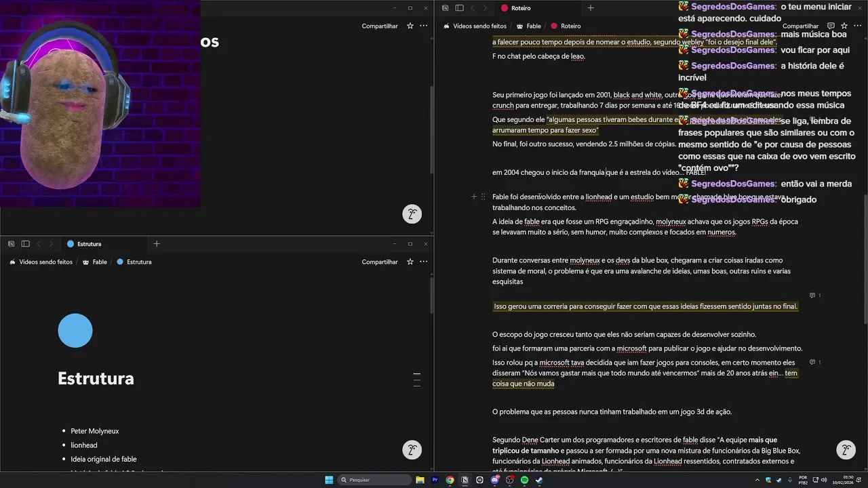
Task: Click add block plus icon beside Fable paragraph
Action: (x=474, y=197)
